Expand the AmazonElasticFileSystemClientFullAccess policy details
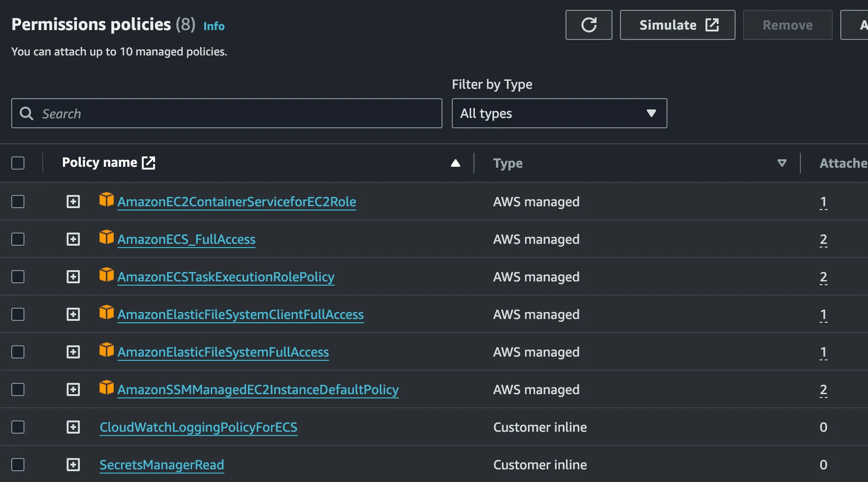 point(73,314)
